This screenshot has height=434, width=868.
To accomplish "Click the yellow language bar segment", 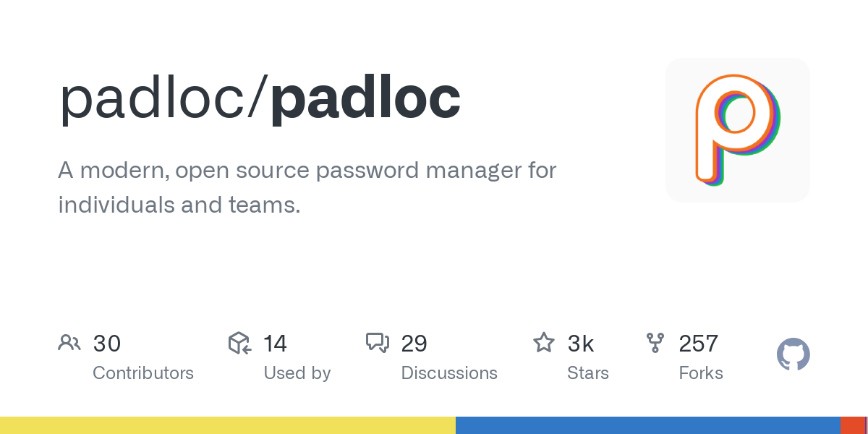I will (x=228, y=425).
